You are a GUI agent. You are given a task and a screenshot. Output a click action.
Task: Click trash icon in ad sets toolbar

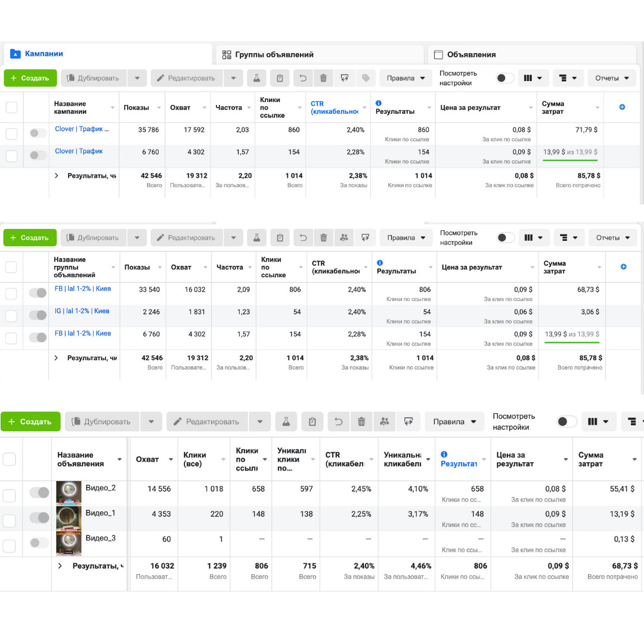tap(324, 237)
